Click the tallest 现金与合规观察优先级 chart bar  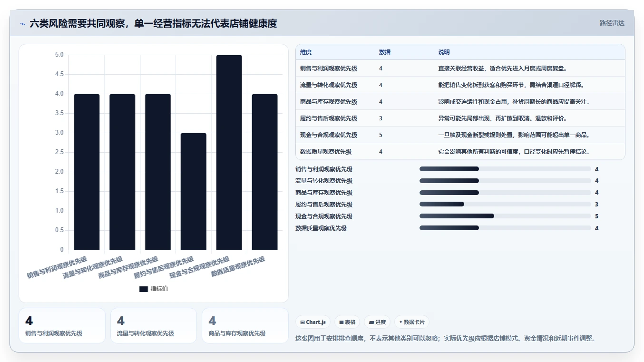coord(229,152)
